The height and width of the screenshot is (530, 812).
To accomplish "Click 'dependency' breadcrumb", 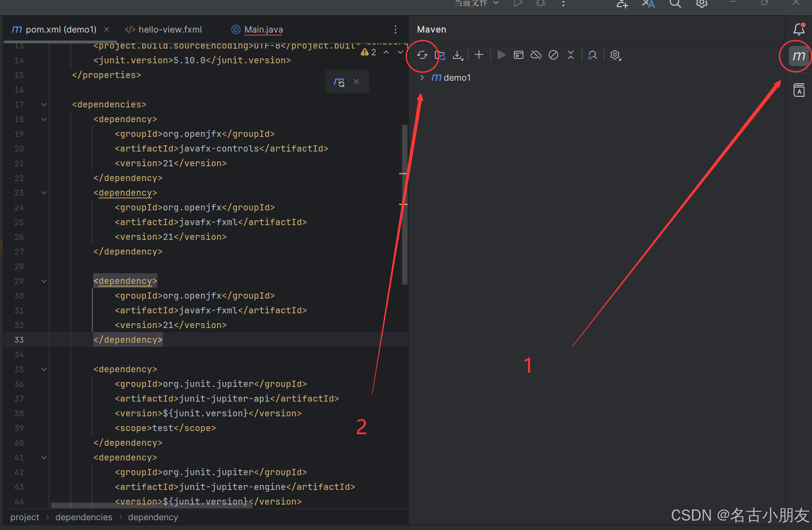I will coord(153,517).
